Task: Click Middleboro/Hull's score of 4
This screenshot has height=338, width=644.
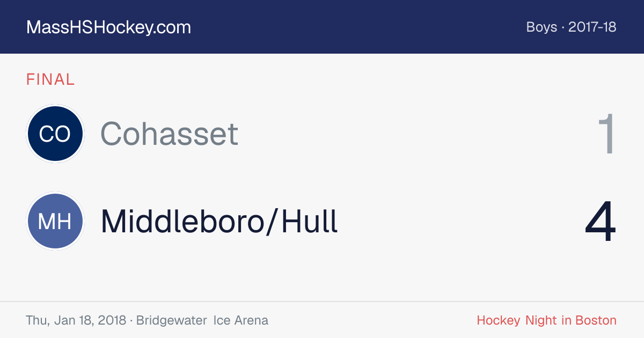Action: [601, 222]
